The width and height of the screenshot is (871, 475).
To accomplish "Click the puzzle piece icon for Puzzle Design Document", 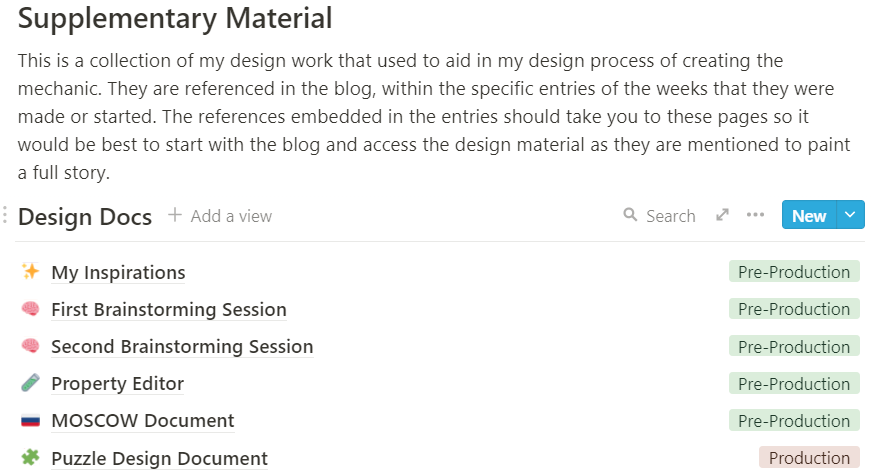I will click(31, 458).
